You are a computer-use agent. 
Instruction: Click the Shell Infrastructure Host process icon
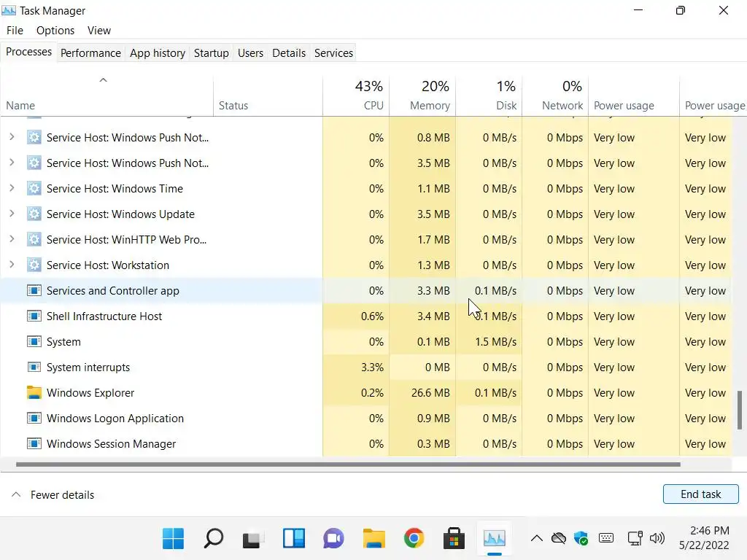[x=34, y=316]
